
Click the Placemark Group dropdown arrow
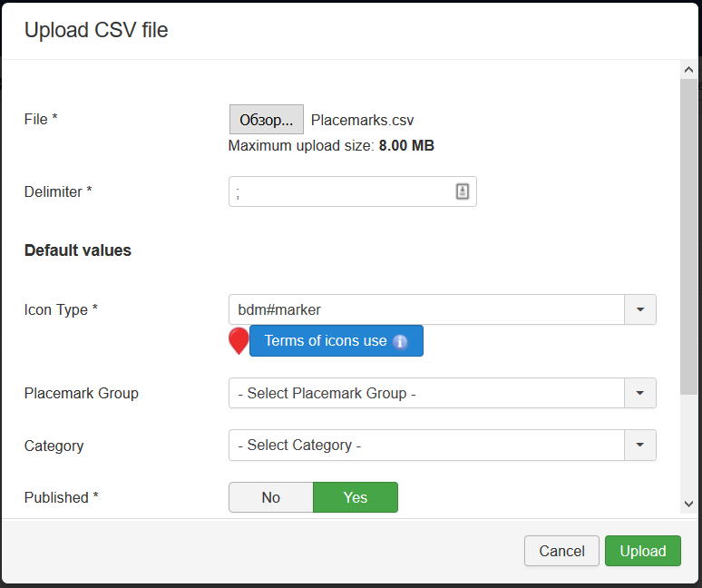(640, 393)
